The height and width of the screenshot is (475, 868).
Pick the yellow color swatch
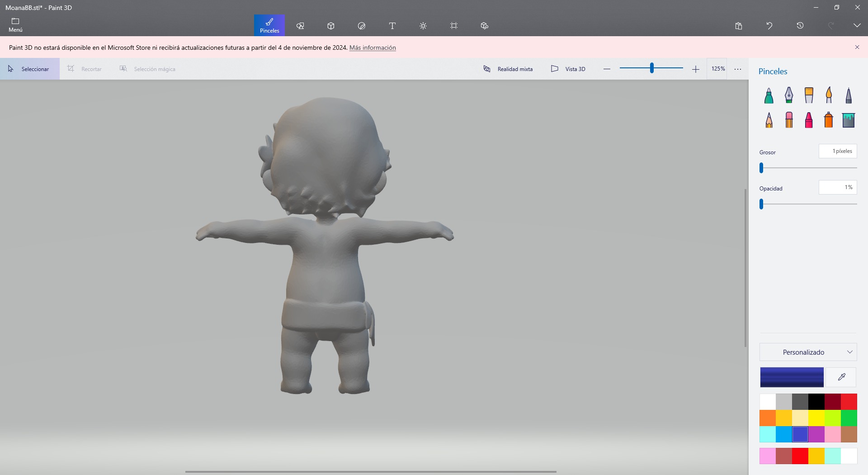pos(816,418)
